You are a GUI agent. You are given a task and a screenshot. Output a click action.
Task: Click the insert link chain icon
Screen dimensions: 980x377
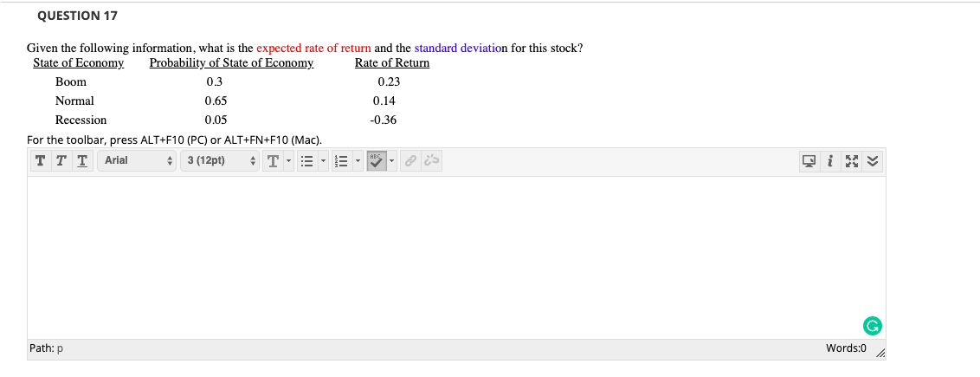pyautogui.click(x=410, y=160)
